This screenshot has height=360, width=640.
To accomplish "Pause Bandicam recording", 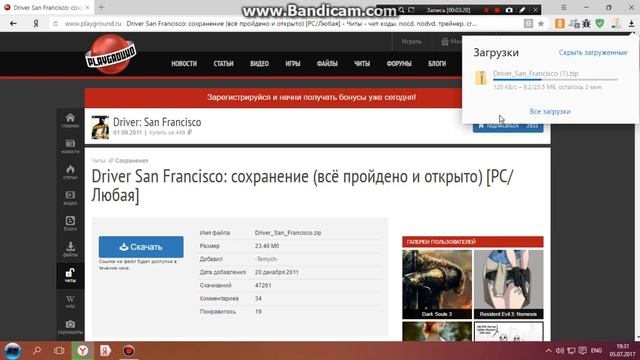I will click(486, 10).
